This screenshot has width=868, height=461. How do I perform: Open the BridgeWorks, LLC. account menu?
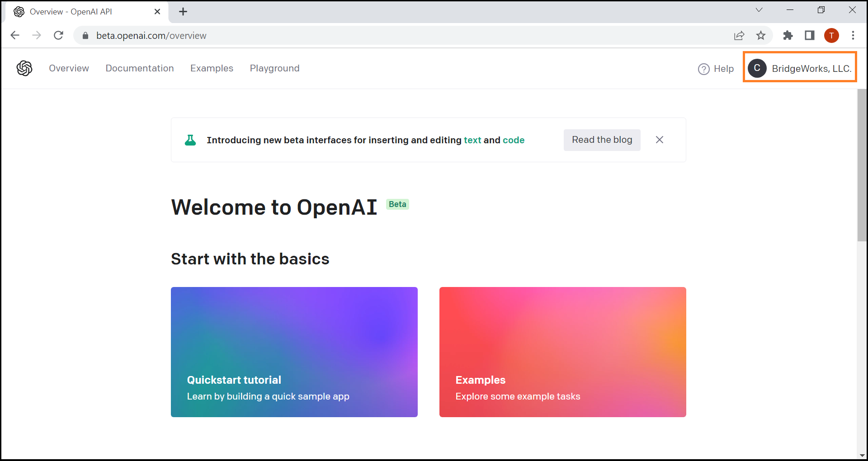[x=800, y=68]
